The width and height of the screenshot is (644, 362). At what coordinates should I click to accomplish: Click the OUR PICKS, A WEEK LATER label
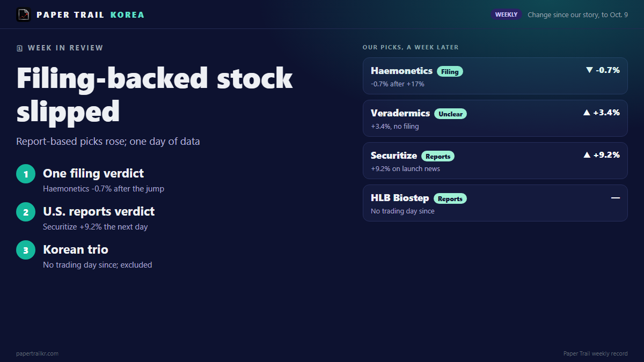tap(411, 47)
